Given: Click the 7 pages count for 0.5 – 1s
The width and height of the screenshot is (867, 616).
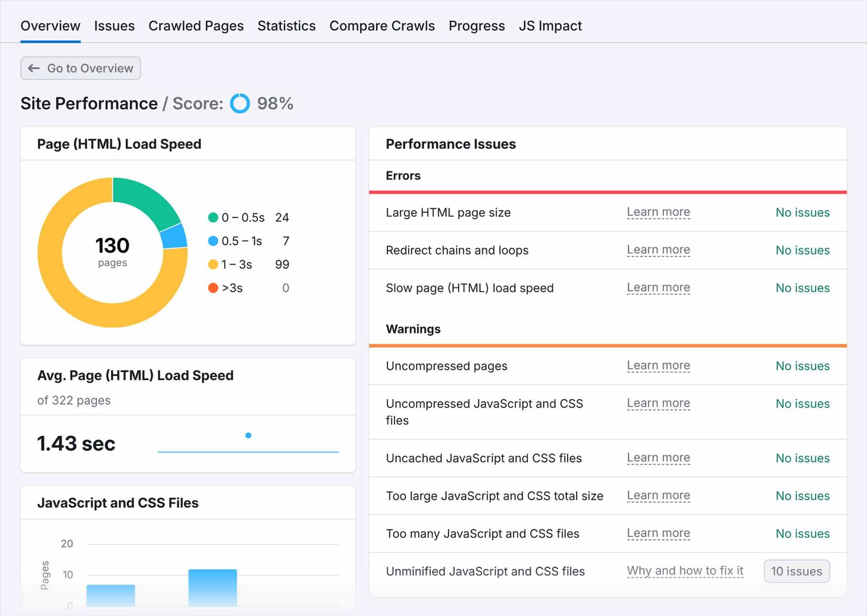Looking at the screenshot, I should click(x=286, y=241).
